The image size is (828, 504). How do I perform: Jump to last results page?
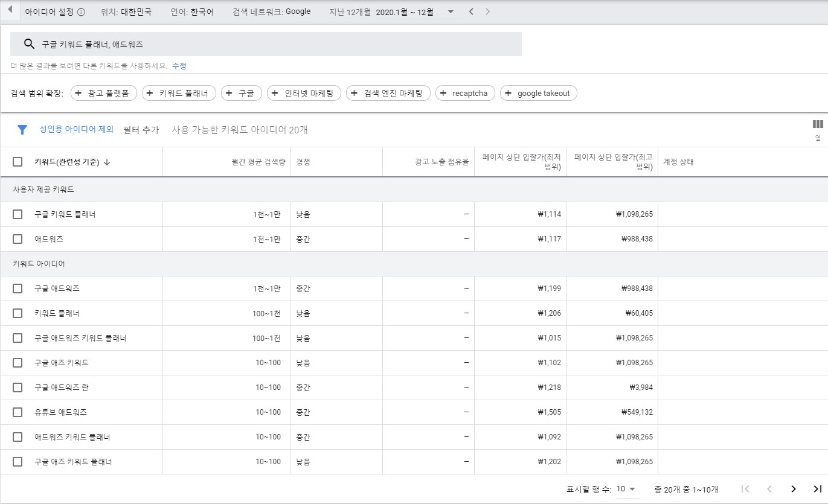point(817,489)
